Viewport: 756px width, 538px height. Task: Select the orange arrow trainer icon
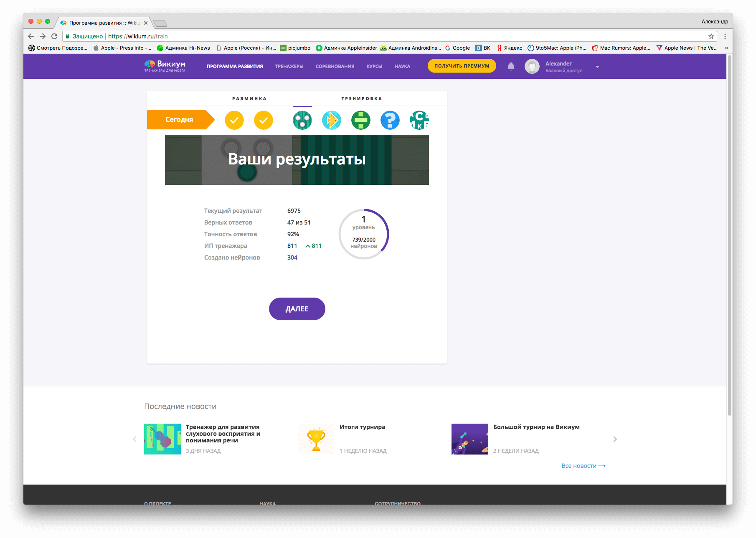[x=331, y=120]
